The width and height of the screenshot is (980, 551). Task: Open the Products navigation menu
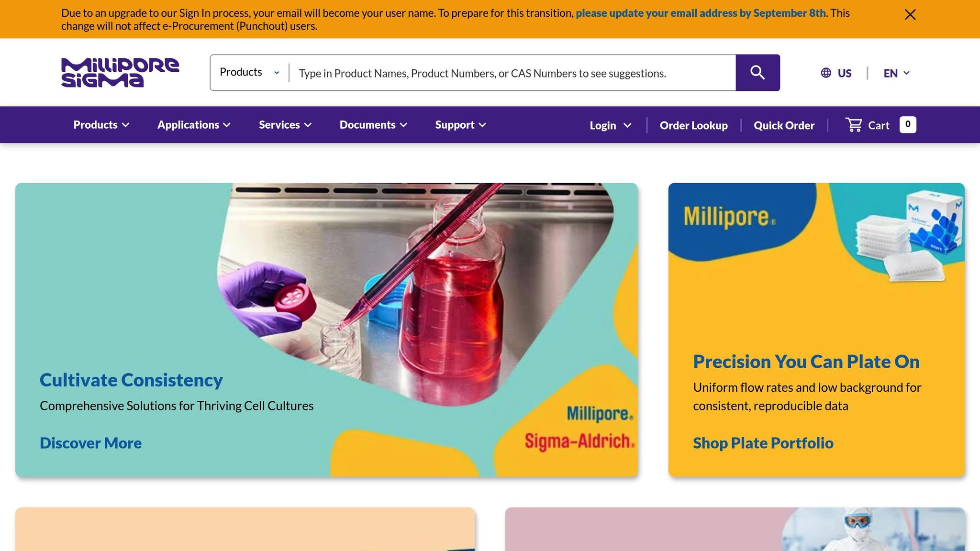pos(101,125)
